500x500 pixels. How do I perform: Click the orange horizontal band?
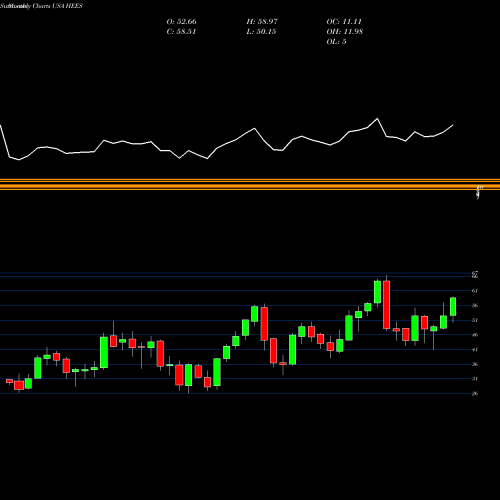click(x=250, y=185)
